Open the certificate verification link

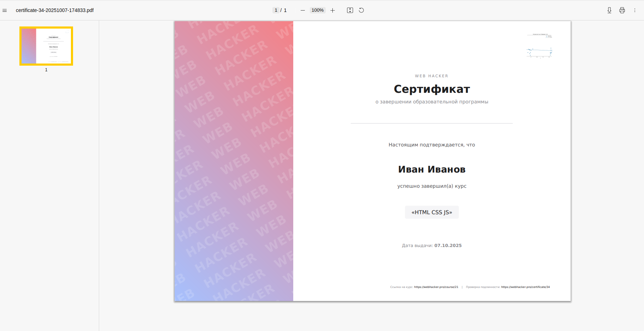tap(525, 287)
